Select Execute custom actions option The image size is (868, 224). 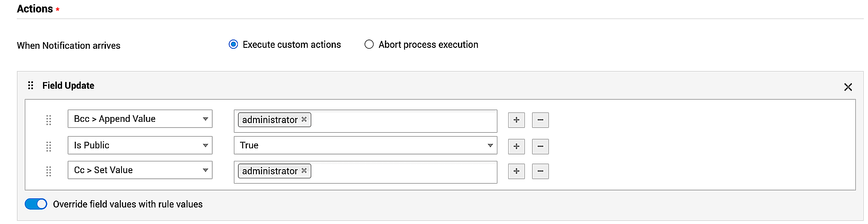click(x=233, y=44)
